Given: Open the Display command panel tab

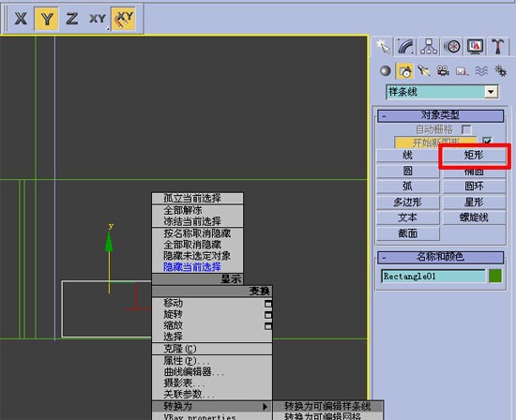Looking at the screenshot, I should 475,46.
